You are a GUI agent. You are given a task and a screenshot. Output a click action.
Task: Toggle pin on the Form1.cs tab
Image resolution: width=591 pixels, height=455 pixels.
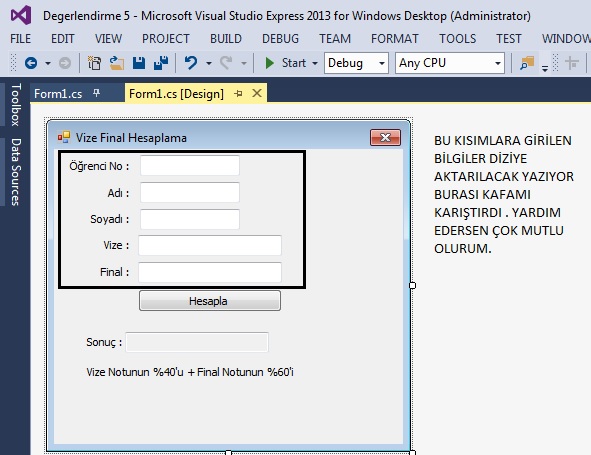pyautogui.click(x=96, y=93)
